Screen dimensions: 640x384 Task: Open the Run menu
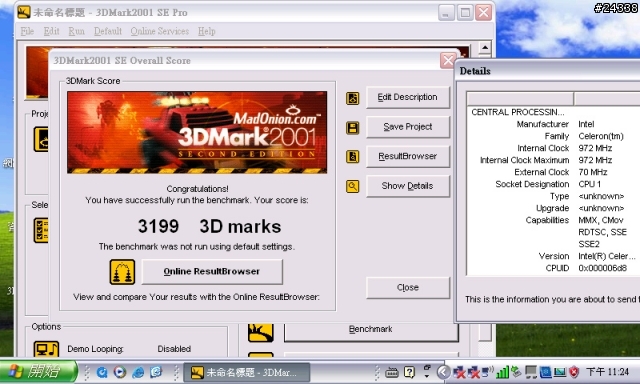click(x=76, y=31)
